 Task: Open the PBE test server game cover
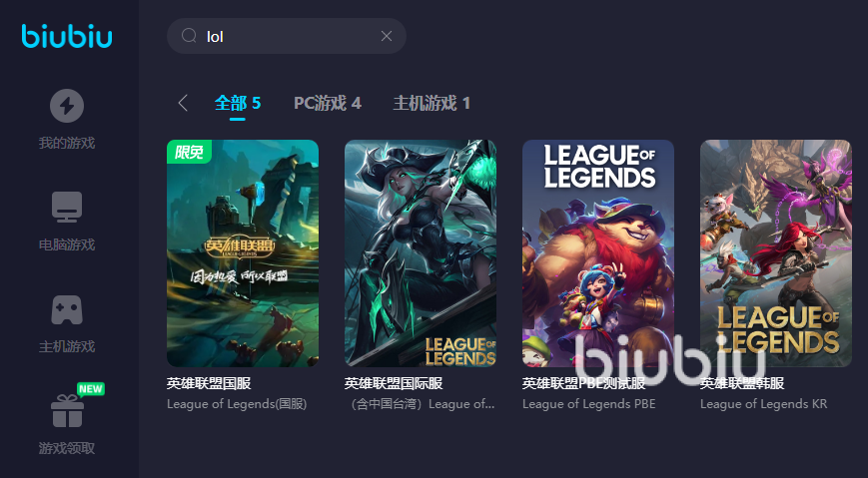click(598, 253)
